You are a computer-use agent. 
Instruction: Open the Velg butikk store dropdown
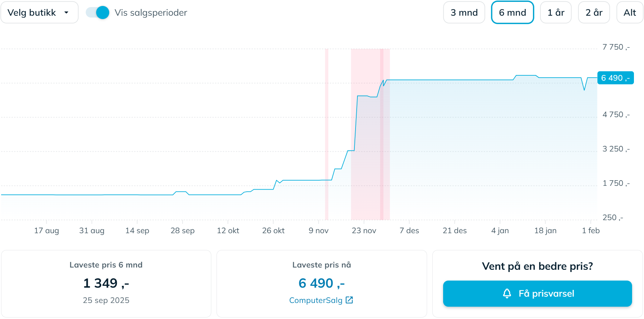tap(40, 13)
